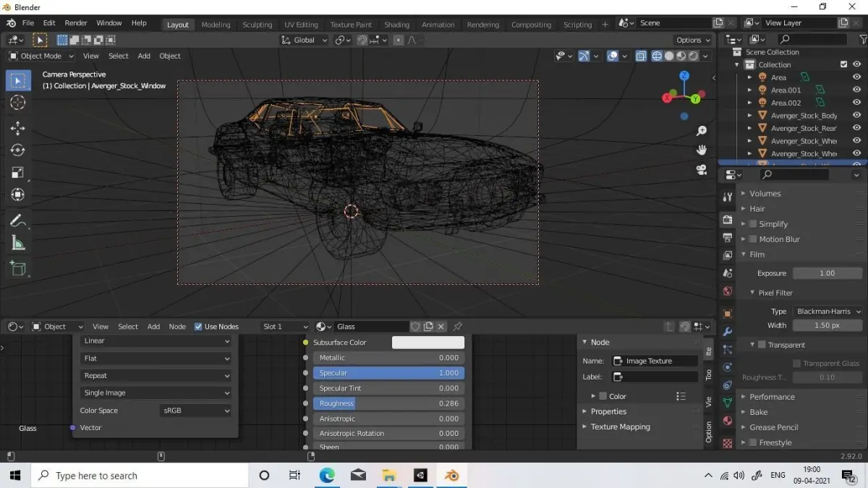Click the Options button in the viewport header
Screen dimensions: 868x488
click(692, 40)
